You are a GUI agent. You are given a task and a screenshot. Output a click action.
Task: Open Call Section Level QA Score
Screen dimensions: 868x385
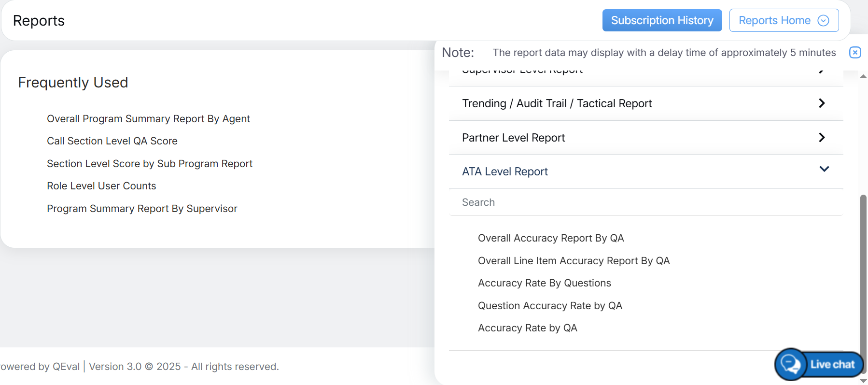point(112,141)
